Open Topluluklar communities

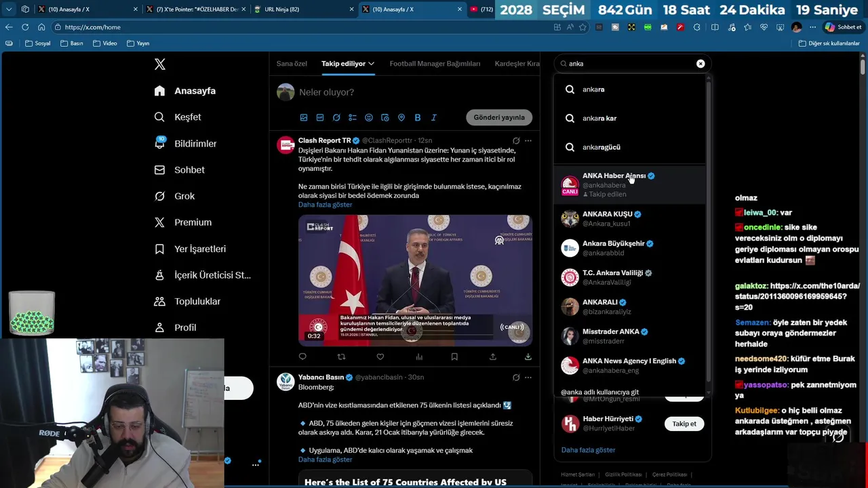coord(187,301)
